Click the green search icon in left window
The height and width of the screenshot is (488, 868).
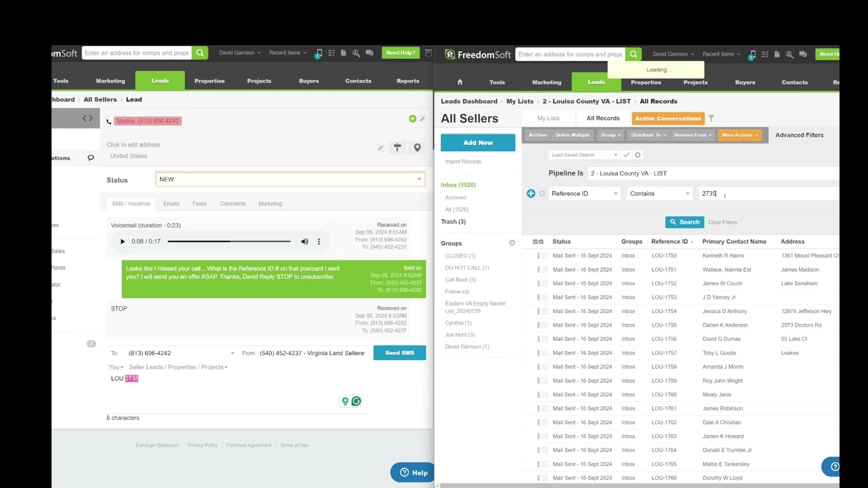200,53
